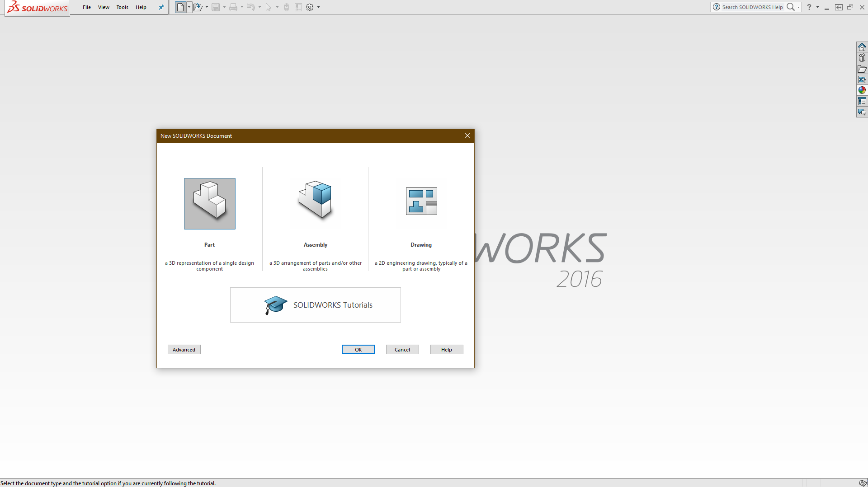Open the View Palette task pane icon
The image size is (868, 487).
862,80
